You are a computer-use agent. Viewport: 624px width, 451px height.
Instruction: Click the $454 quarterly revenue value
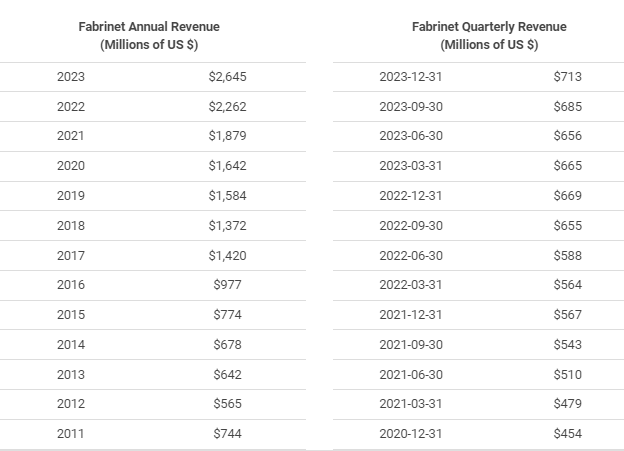click(568, 433)
